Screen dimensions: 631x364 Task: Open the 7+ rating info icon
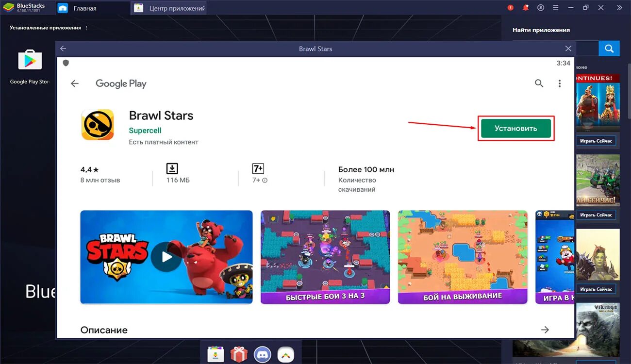coord(265,181)
